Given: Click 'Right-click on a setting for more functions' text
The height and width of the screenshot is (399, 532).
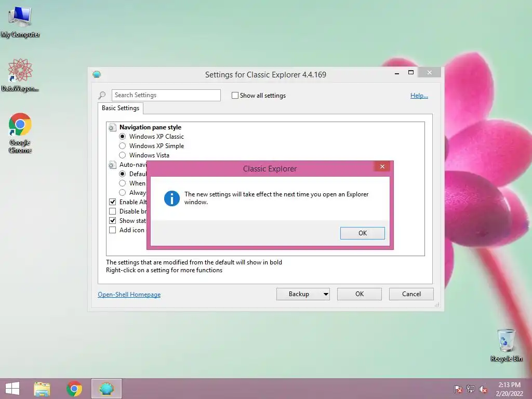Looking at the screenshot, I should tap(164, 270).
